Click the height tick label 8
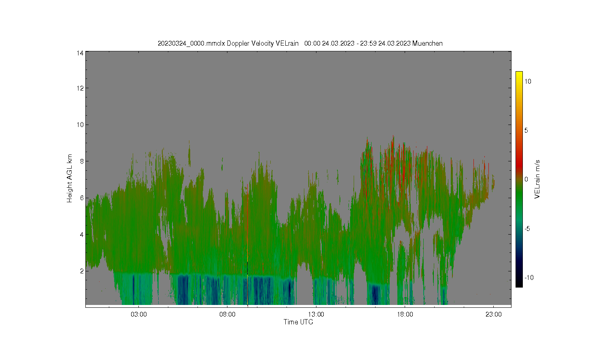 coord(82,161)
